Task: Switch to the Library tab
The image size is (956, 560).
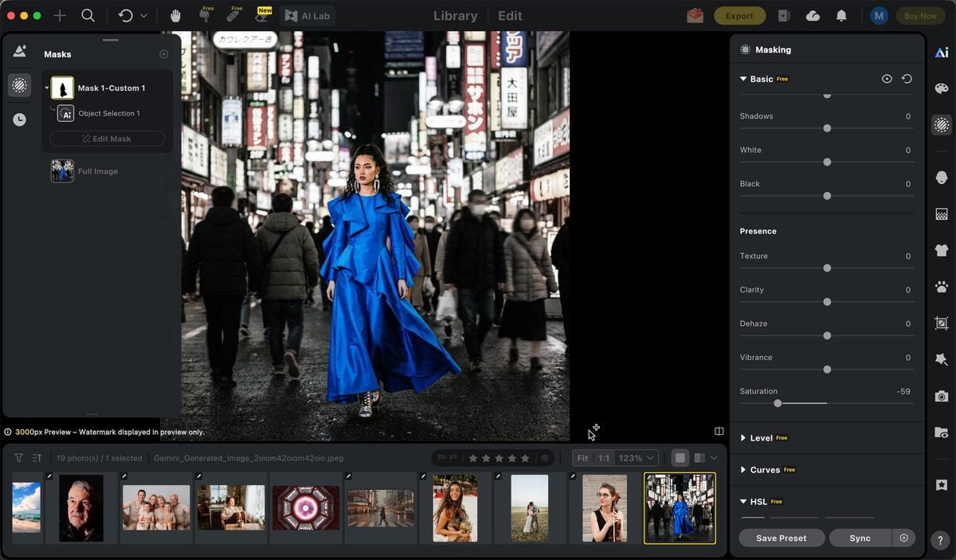Action: click(x=456, y=16)
